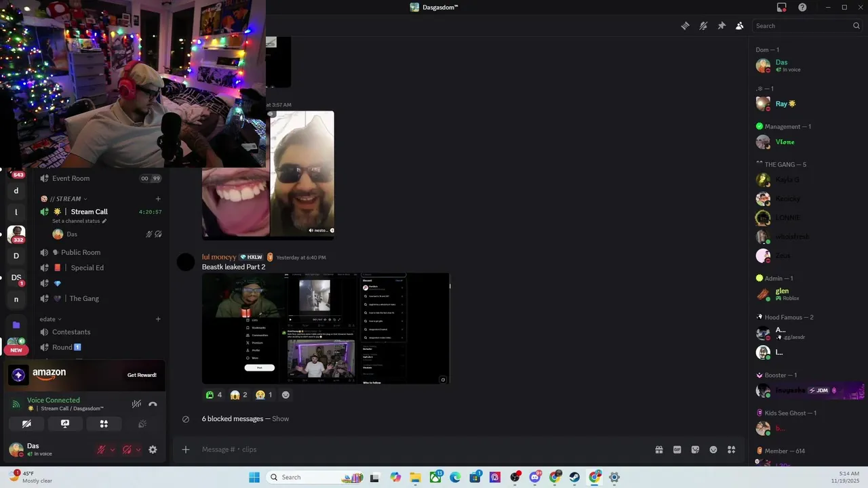Open pinned messages
The image size is (868, 488).
[722, 26]
